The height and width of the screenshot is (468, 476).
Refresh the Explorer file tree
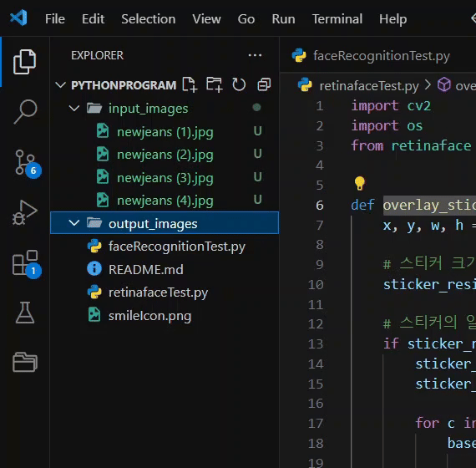tap(239, 84)
